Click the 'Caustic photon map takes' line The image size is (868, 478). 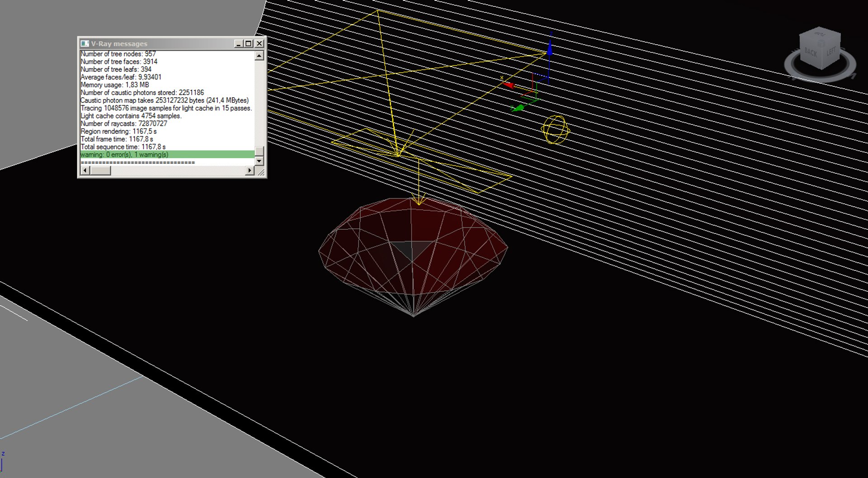coord(165,100)
